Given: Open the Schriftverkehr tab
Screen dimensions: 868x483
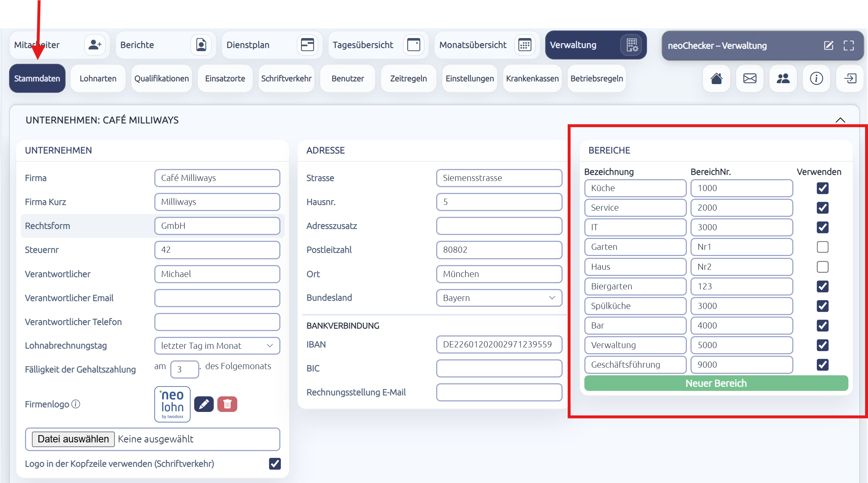Looking at the screenshot, I should point(286,78).
